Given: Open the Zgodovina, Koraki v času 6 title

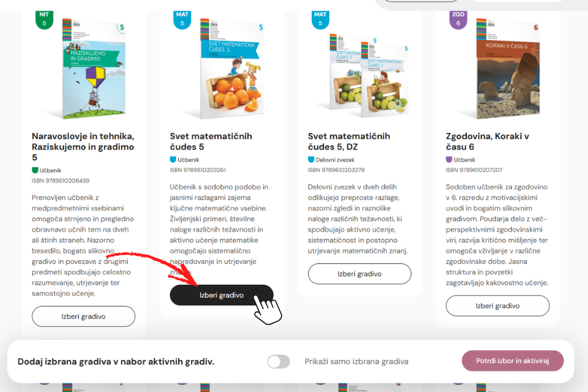Looking at the screenshot, I should click(x=487, y=141).
